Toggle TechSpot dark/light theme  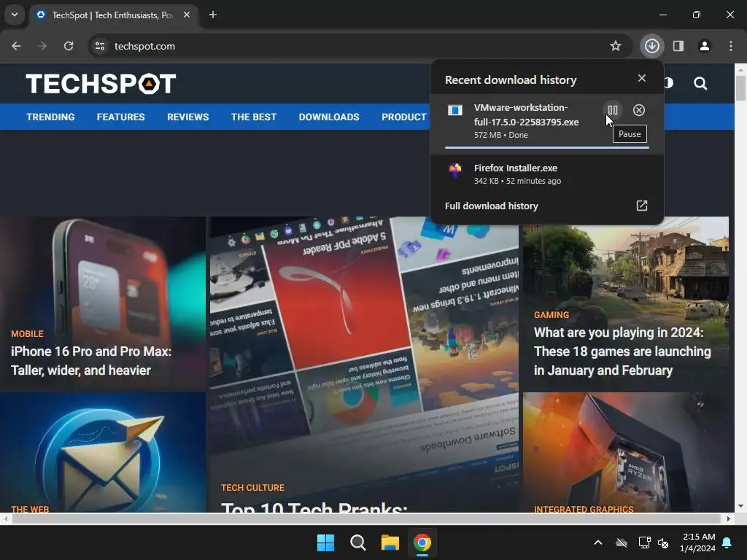(x=668, y=83)
